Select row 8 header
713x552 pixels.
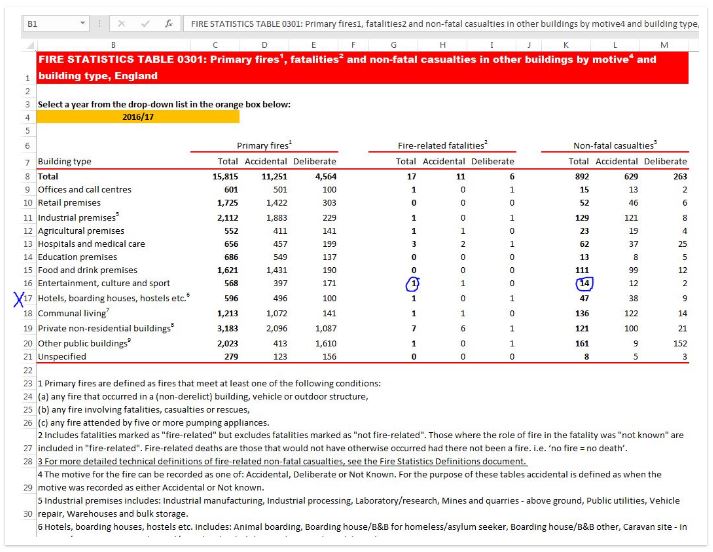click(x=28, y=176)
